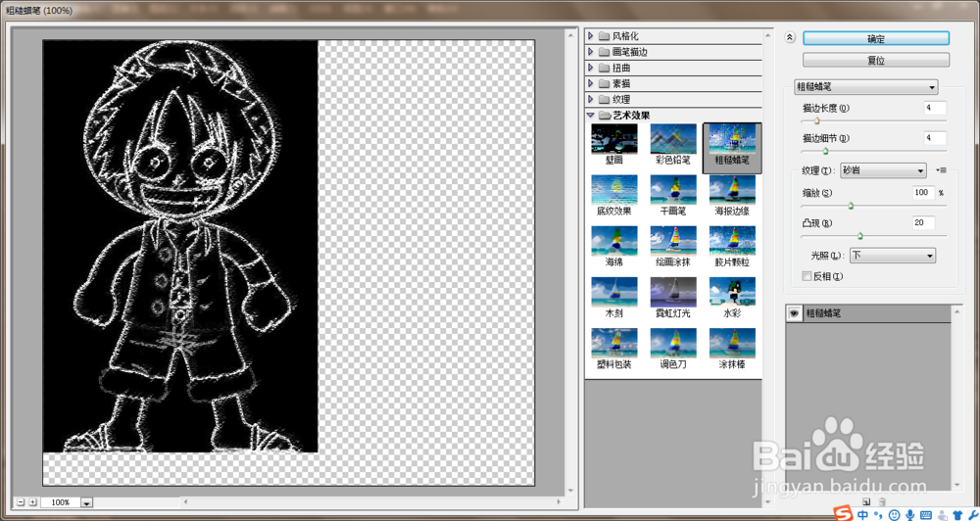Enable the 反相 checkbox
Screen dimensions: 980x521
point(807,275)
